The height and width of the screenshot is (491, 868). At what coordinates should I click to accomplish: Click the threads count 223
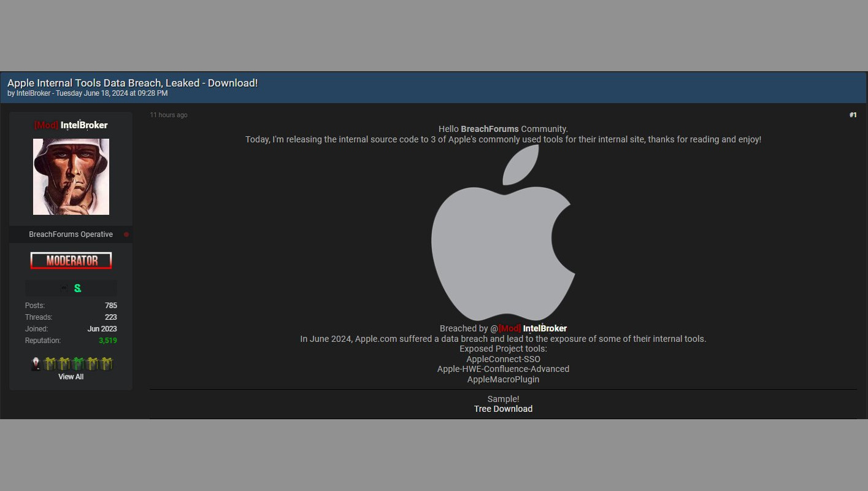111,317
